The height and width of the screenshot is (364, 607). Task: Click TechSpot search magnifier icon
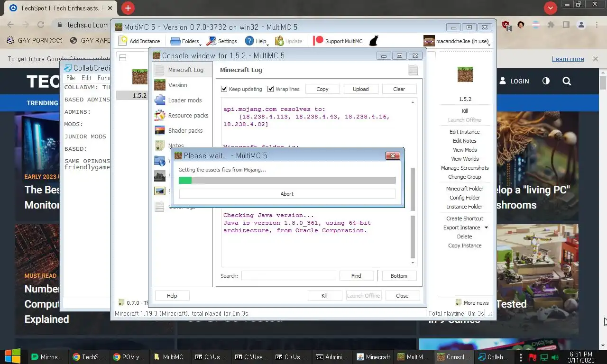(x=567, y=81)
